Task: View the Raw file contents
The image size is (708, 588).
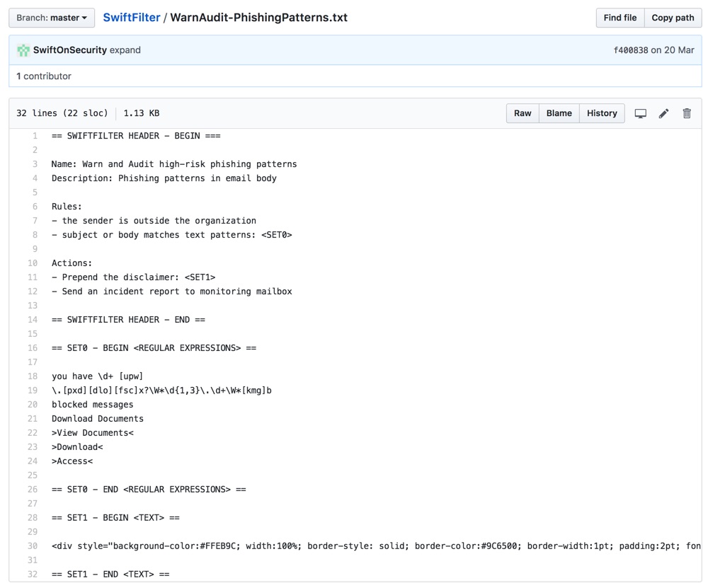Action: 522,113
